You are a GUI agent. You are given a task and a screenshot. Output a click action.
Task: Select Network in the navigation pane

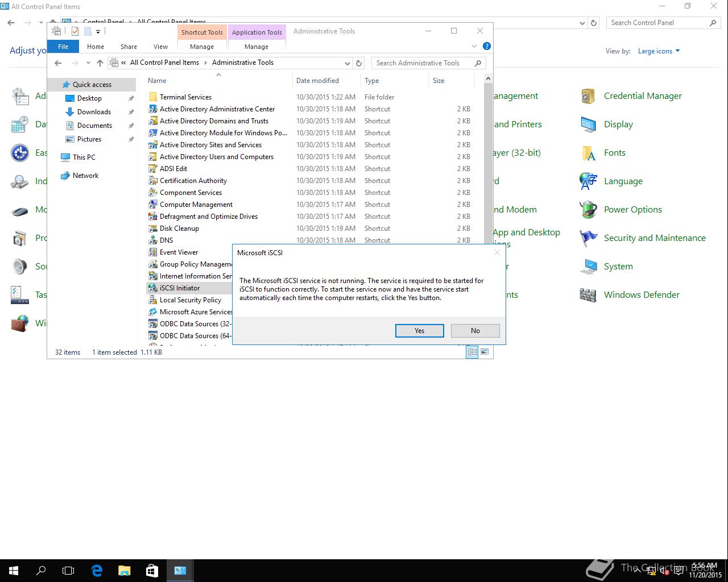pos(85,176)
